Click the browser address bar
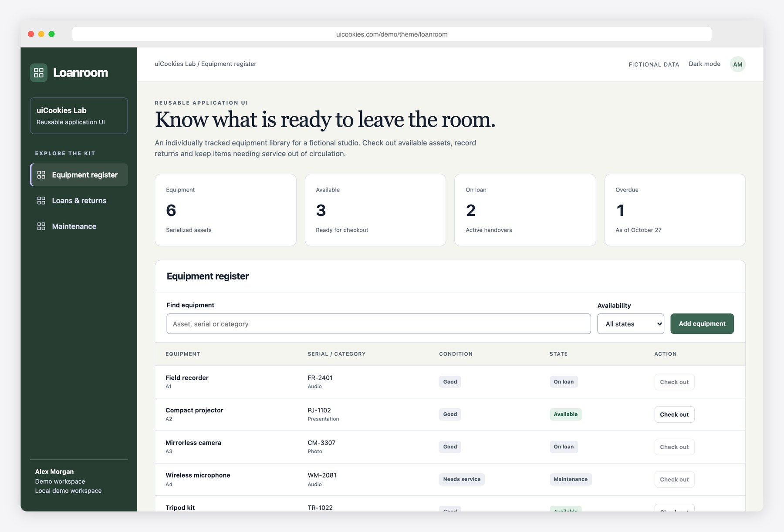This screenshot has width=784, height=532. (392, 34)
